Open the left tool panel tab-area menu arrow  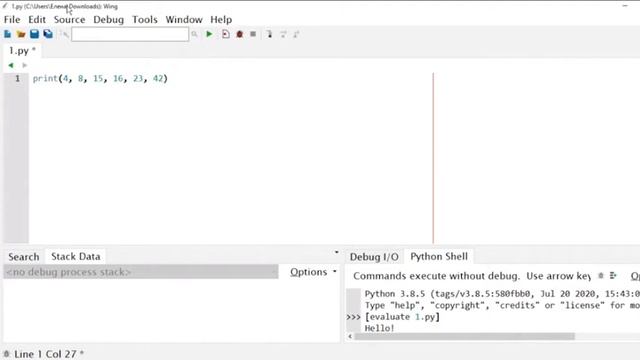coord(336,252)
